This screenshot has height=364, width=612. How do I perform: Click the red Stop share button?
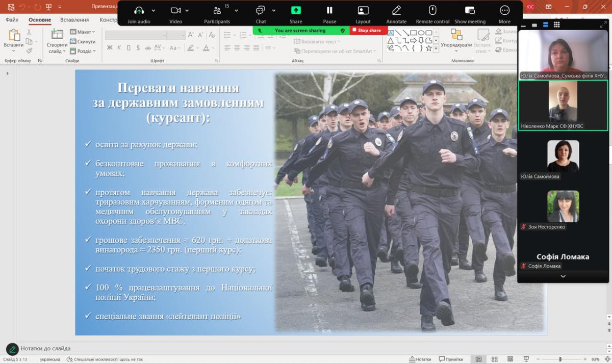366,31
